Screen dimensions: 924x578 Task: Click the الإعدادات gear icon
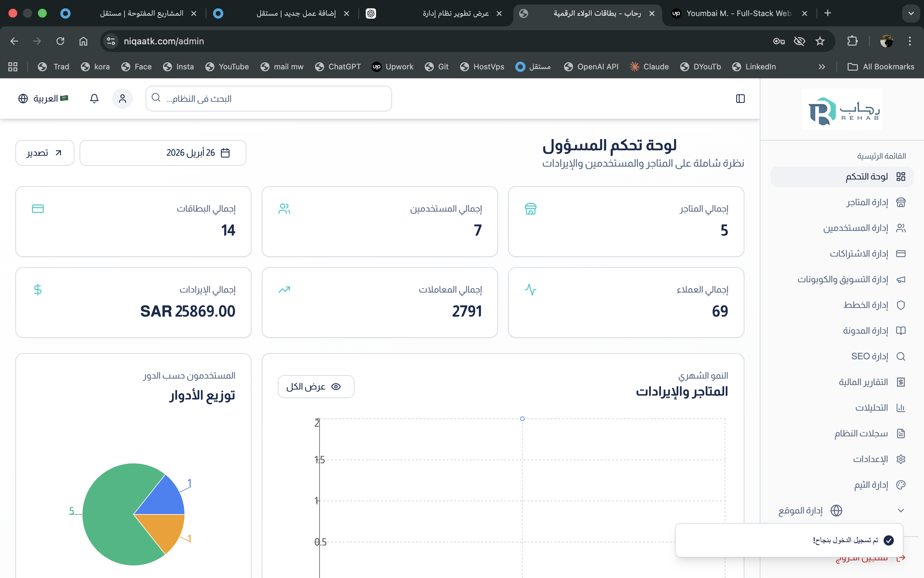point(901,459)
